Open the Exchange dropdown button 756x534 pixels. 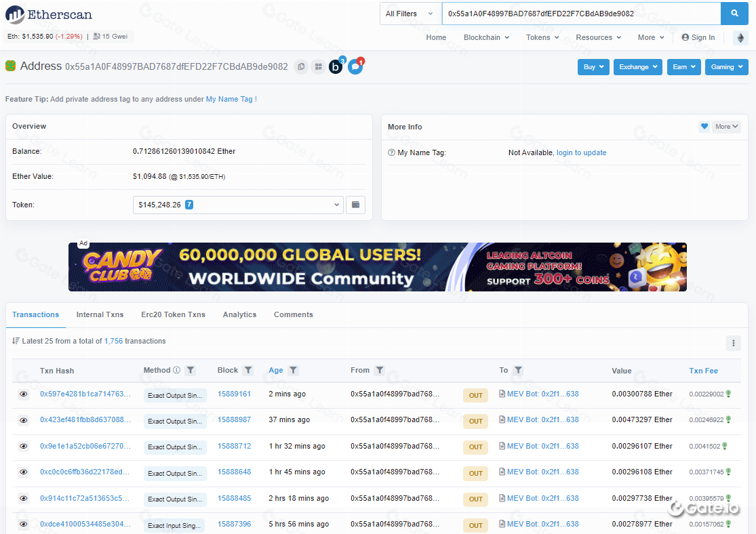click(x=638, y=67)
